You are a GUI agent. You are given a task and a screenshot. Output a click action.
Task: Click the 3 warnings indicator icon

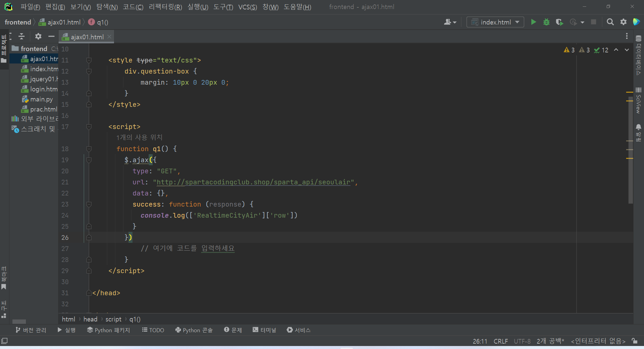coord(569,50)
